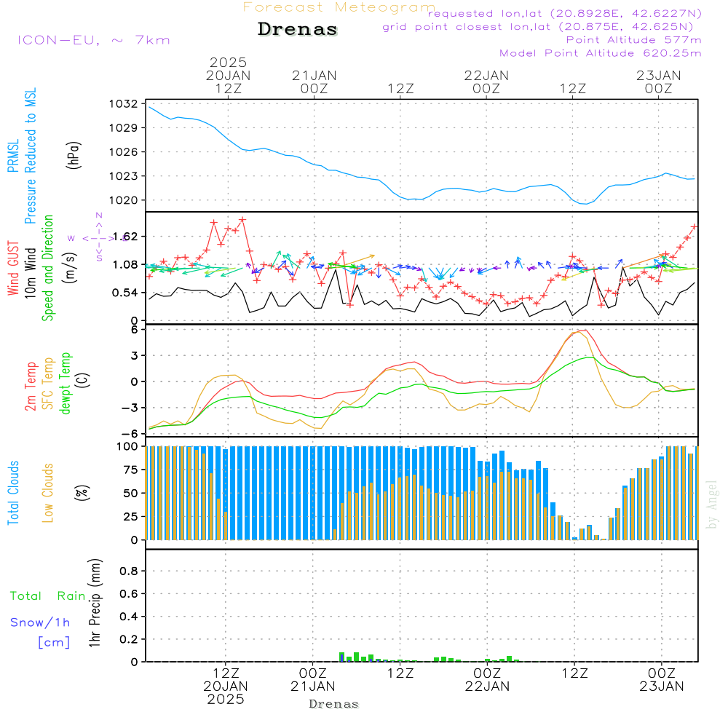
Task: Click the '(hPa)' unit label
Action: click(x=74, y=155)
